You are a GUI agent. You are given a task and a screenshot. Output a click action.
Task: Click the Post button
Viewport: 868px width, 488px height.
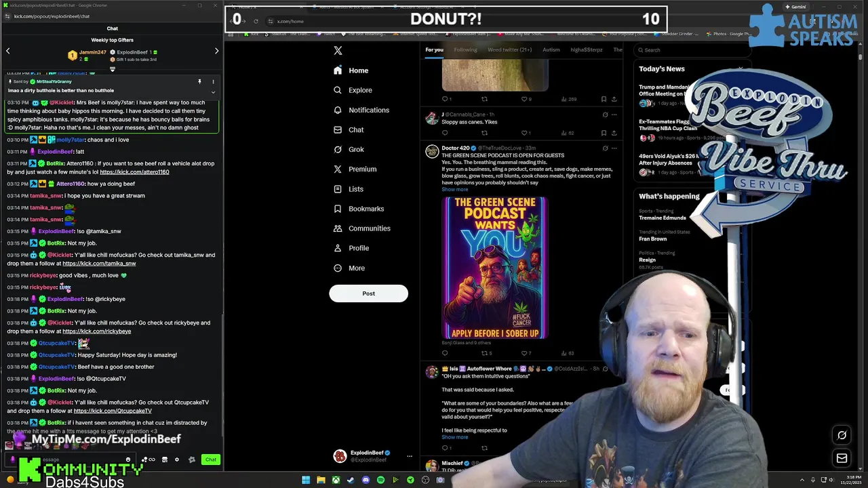(x=368, y=293)
